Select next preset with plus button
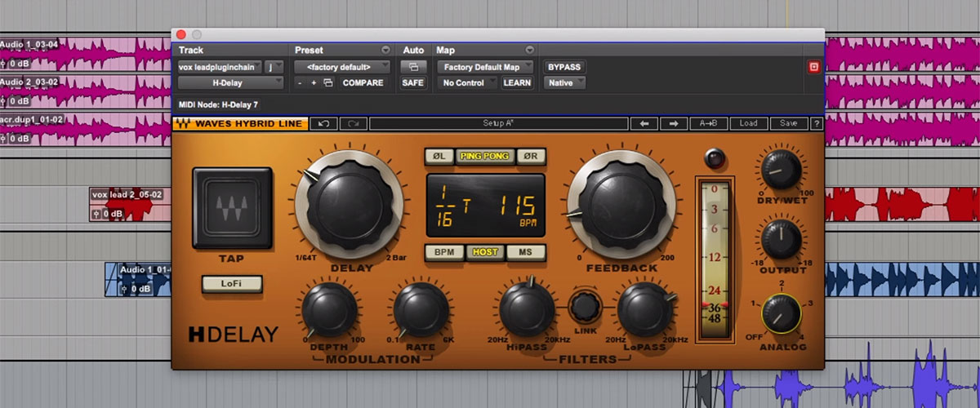 [x=314, y=82]
